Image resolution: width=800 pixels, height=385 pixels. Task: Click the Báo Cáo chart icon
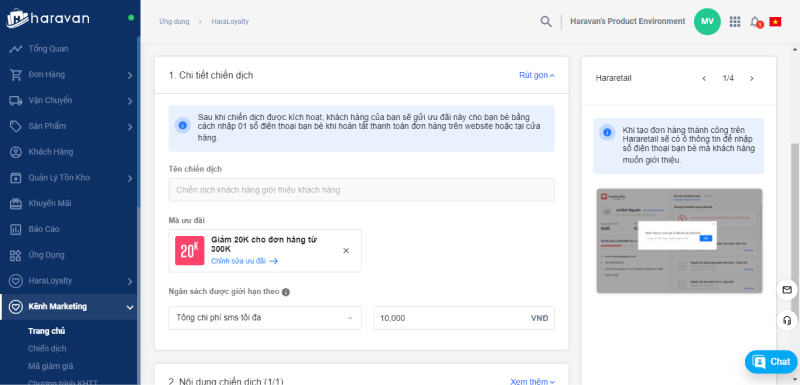click(x=16, y=229)
